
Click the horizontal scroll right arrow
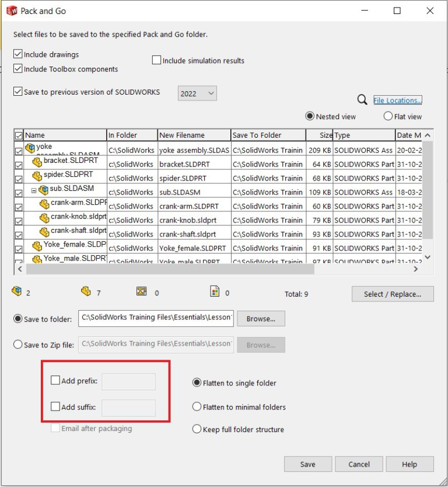[416, 269]
